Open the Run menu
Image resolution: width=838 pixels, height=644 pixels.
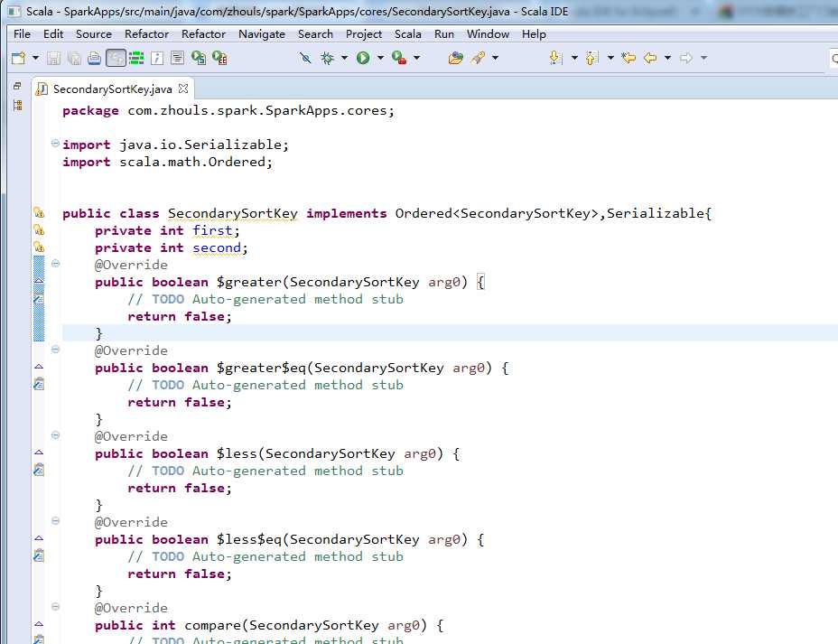coord(444,33)
